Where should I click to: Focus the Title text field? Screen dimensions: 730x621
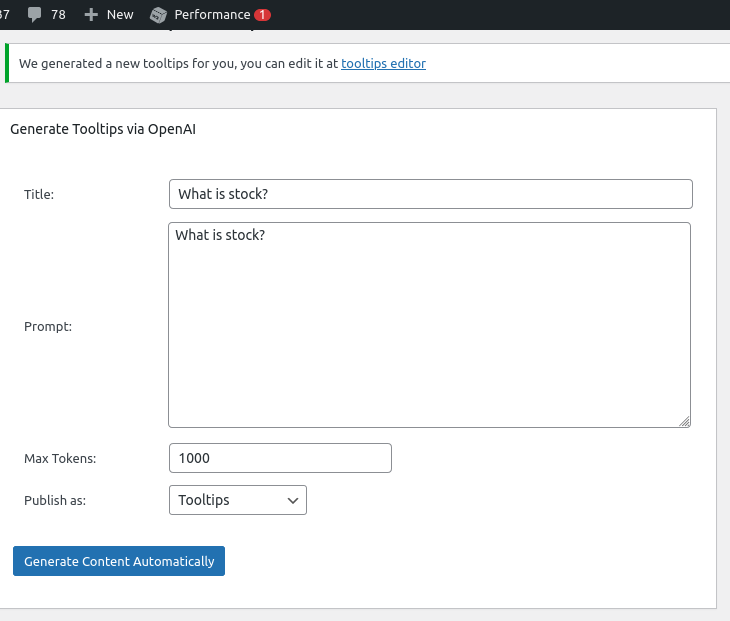point(430,194)
